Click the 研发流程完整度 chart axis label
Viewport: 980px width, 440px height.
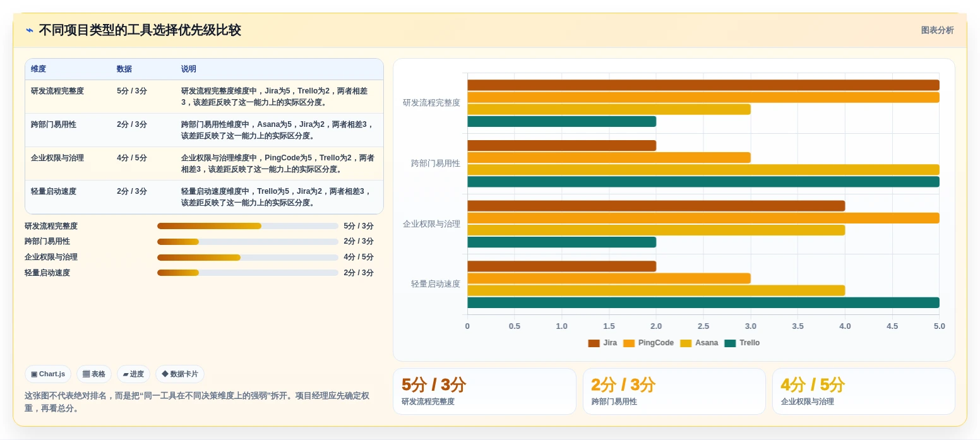432,103
